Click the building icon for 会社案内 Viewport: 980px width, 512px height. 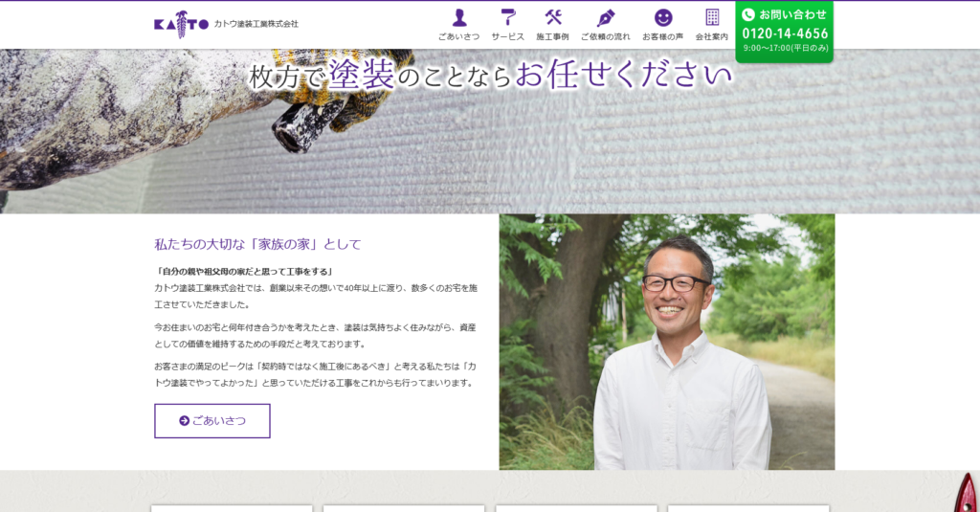[x=712, y=17]
